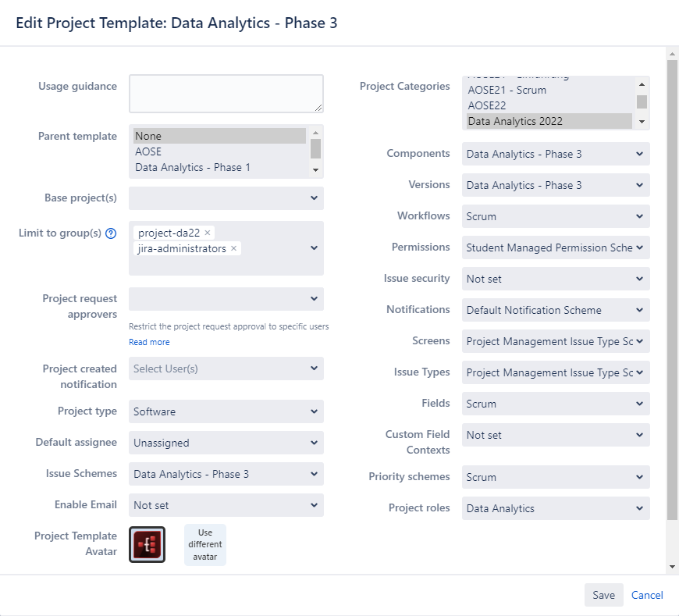
Task: Open the Default assignee dropdown
Action: click(226, 443)
